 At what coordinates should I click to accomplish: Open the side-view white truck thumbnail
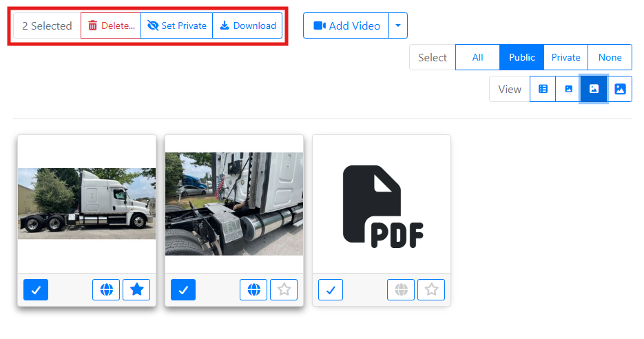[87, 204]
